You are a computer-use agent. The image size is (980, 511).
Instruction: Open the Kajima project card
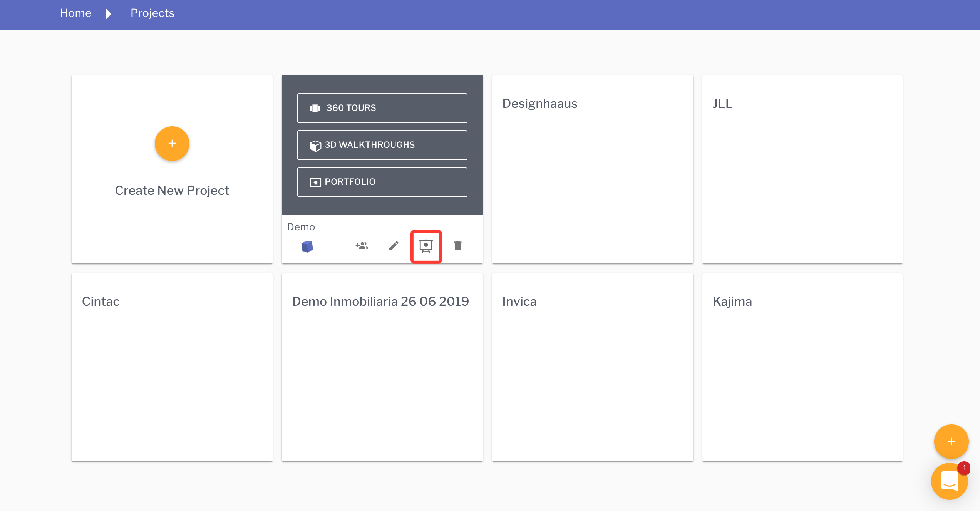802,367
